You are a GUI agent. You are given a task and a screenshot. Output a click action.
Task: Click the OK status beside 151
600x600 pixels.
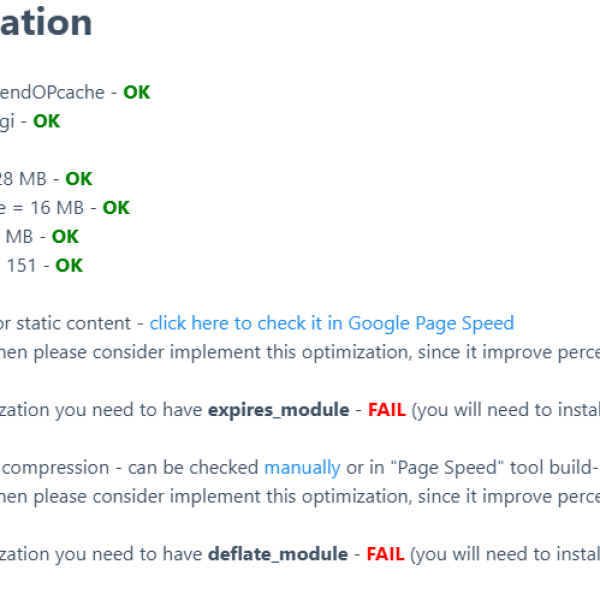[x=69, y=265]
